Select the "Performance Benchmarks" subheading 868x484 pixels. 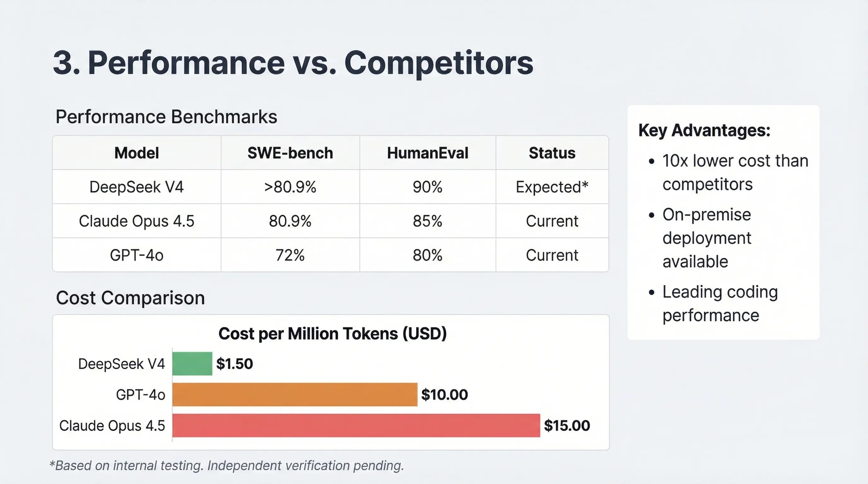tap(166, 117)
